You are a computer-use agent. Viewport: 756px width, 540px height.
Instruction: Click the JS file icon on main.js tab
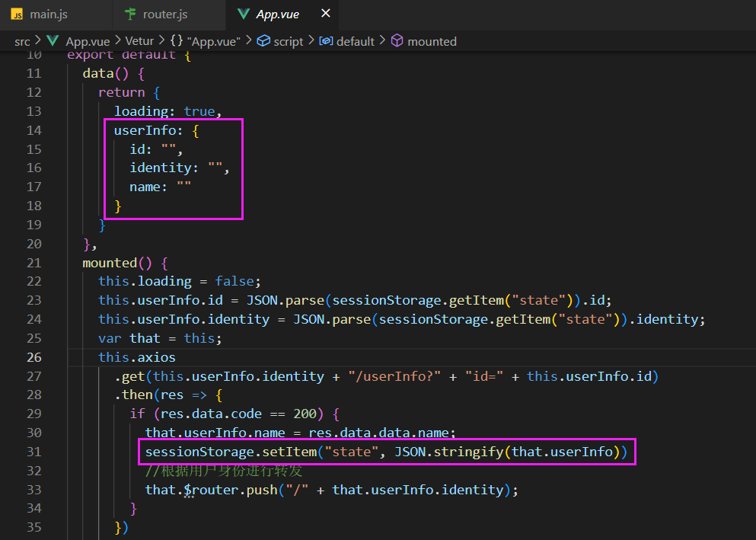18,14
